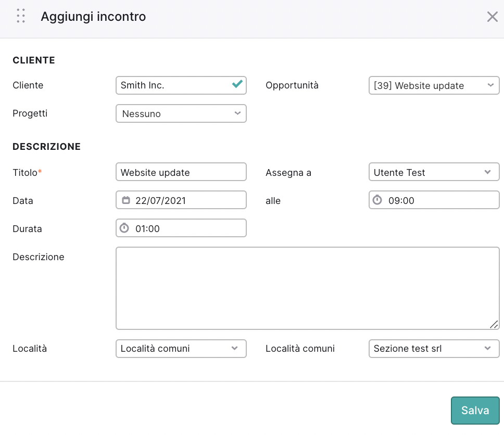Image resolution: width=504 pixels, height=435 pixels.
Task: Click the stopwatch icon in Durata field
Action: pyautogui.click(x=124, y=228)
